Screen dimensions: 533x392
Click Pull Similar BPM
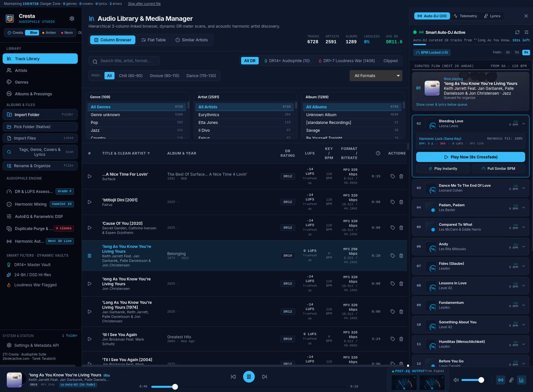pyautogui.click(x=498, y=169)
